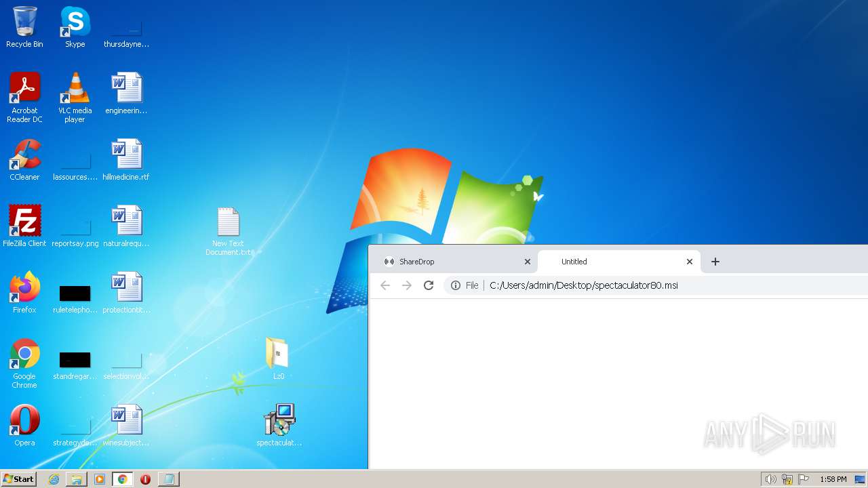Select the Lz0 folder icon
The height and width of the screenshot is (488, 868).
[278, 359]
